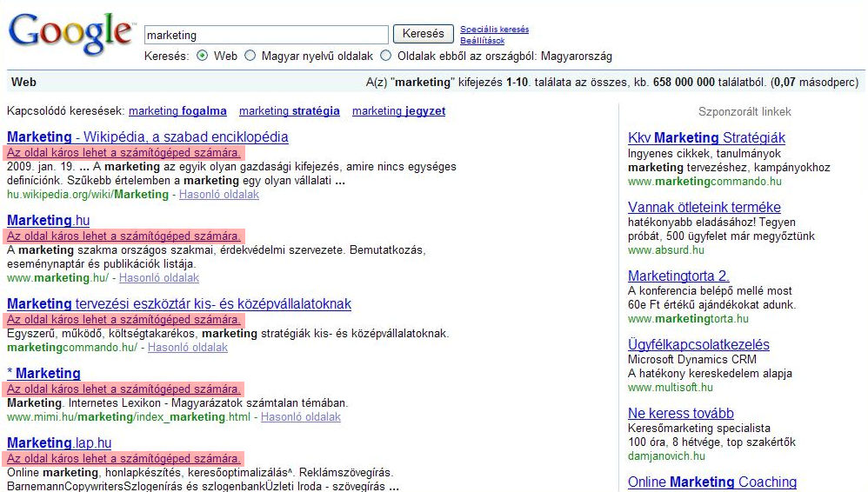Open Marketing tervezési eszköztár result title
Screen dimensions: 868x492
tap(179, 304)
